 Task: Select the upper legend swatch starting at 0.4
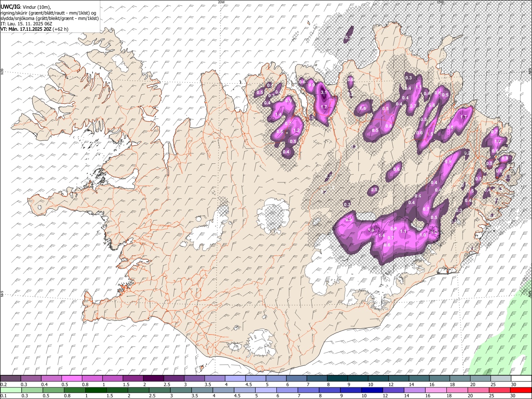click(x=52, y=379)
